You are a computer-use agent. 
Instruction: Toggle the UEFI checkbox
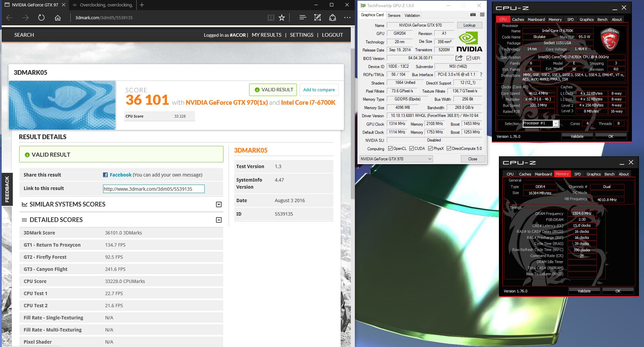[x=469, y=58]
